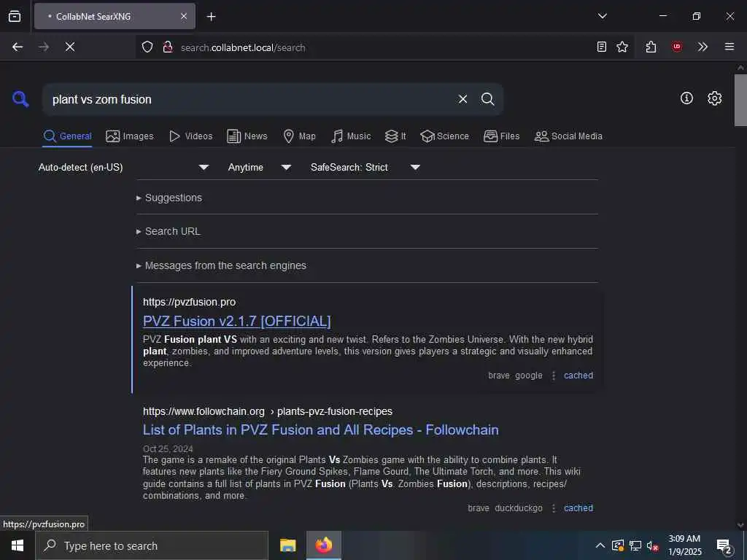Open List of Plants in PVZ Fusion result
747x560 pixels.
pos(321,430)
